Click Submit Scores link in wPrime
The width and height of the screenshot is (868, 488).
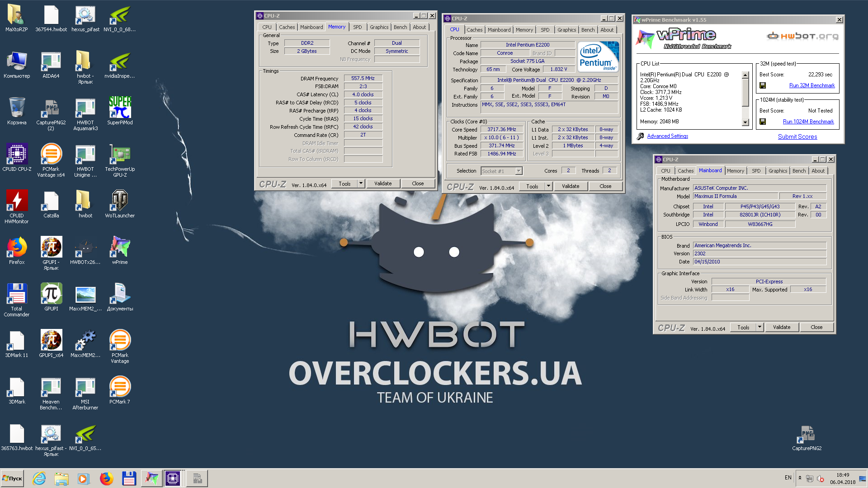797,136
